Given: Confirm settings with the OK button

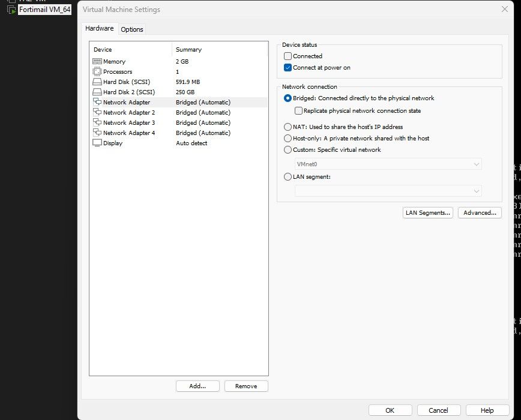Looking at the screenshot, I should pos(390,410).
